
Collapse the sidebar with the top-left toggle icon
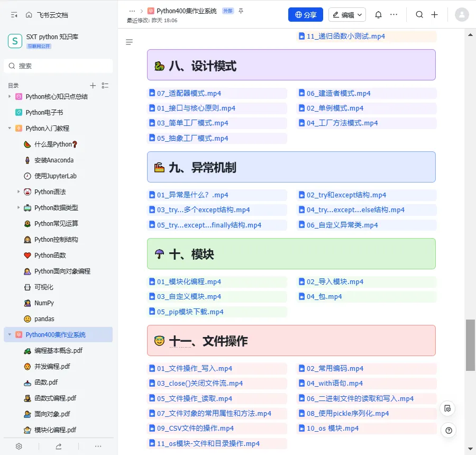(14, 15)
